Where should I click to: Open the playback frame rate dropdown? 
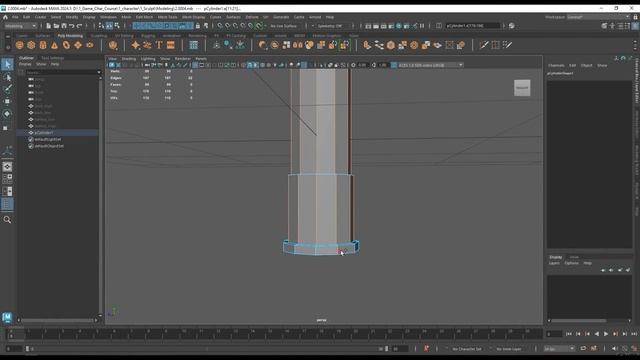tap(559, 349)
